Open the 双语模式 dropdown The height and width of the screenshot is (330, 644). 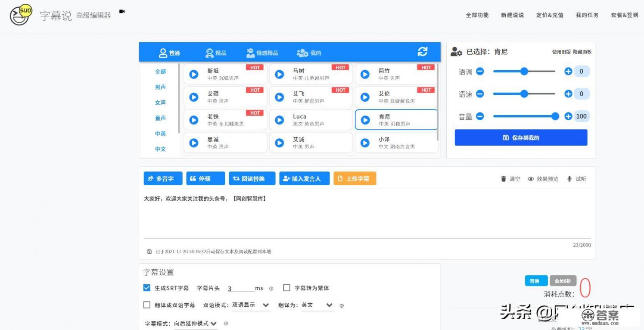(251, 305)
